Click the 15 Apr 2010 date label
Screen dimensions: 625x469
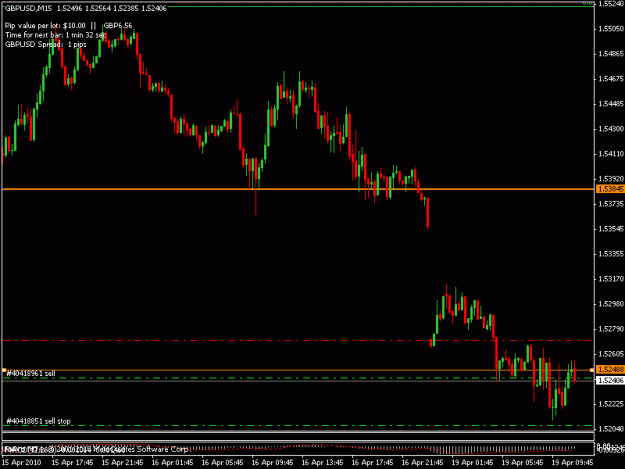pyautogui.click(x=22, y=463)
